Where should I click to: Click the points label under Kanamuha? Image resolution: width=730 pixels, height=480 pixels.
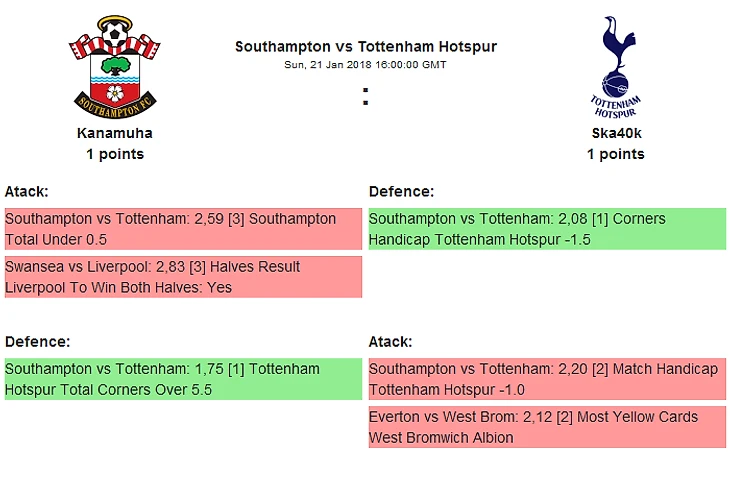(115, 154)
